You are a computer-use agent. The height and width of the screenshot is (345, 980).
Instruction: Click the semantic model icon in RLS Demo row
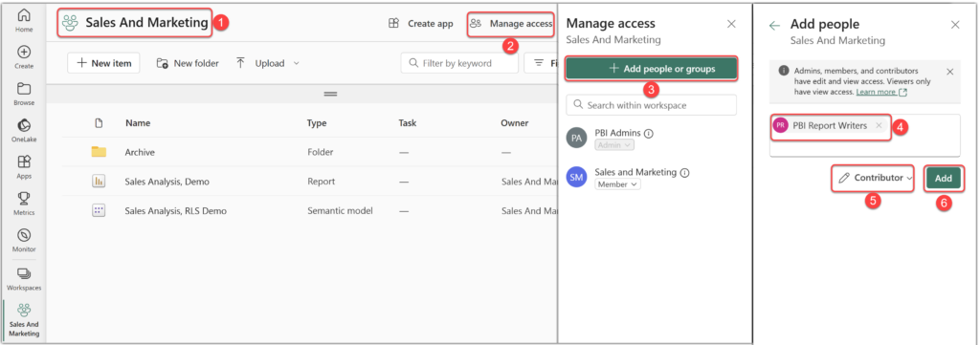(x=99, y=211)
